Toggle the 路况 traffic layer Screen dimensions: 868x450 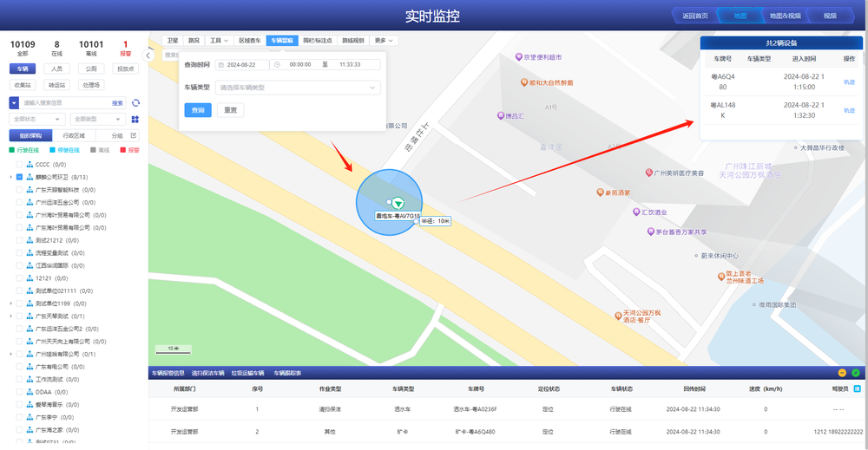click(194, 41)
